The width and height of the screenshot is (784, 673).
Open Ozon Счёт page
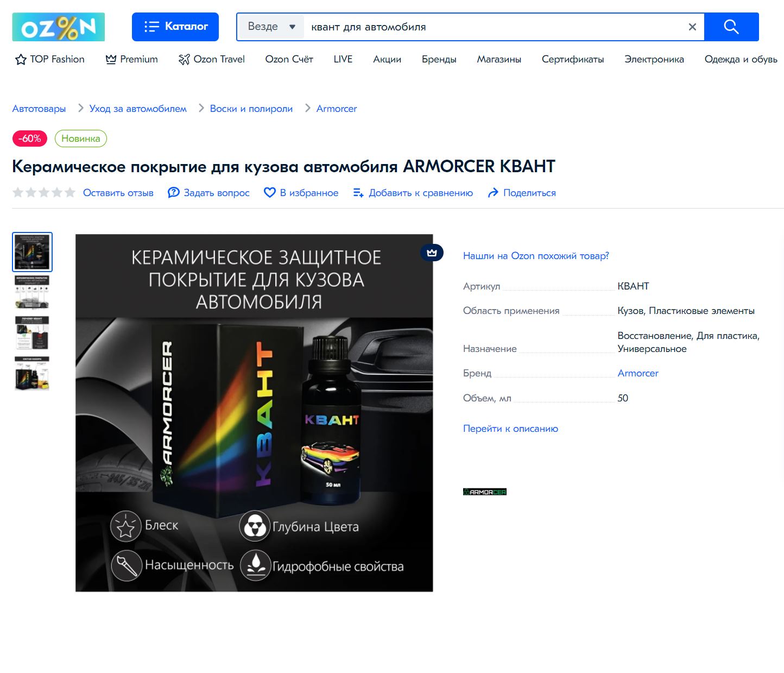pyautogui.click(x=289, y=59)
